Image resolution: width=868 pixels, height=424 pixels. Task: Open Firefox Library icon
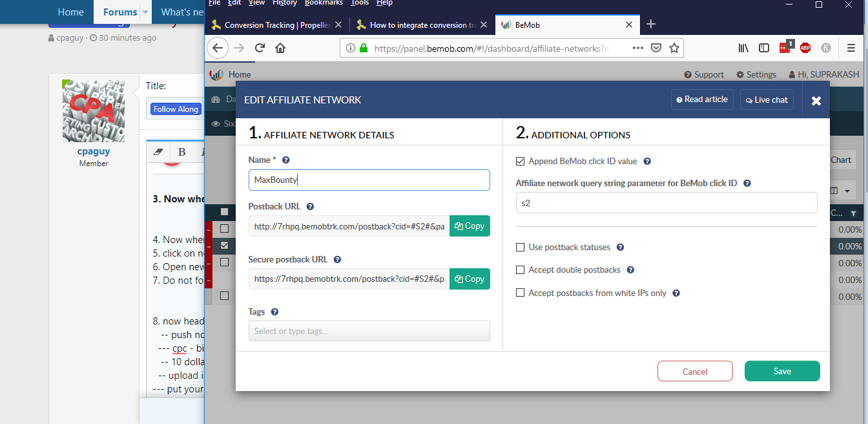click(x=744, y=48)
